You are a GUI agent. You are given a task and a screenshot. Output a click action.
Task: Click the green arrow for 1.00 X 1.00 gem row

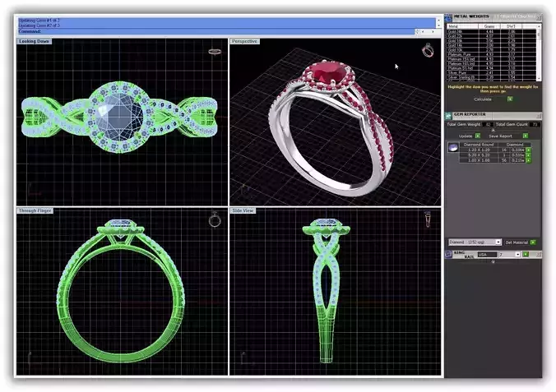(x=528, y=160)
